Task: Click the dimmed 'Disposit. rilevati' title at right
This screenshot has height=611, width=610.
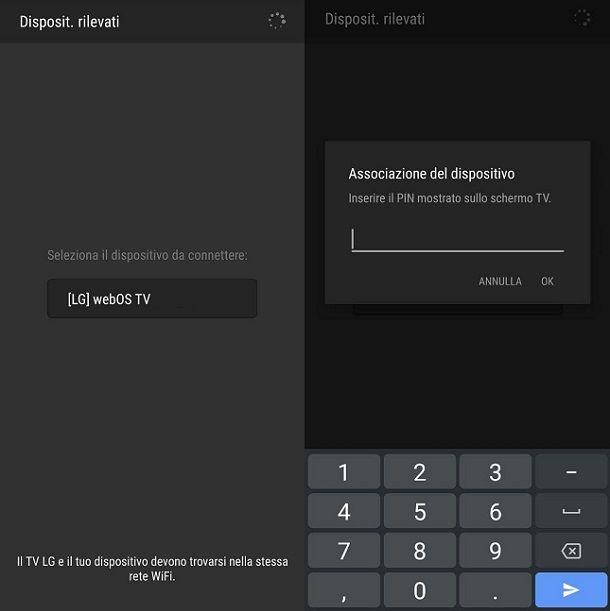Action: pyautogui.click(x=375, y=19)
